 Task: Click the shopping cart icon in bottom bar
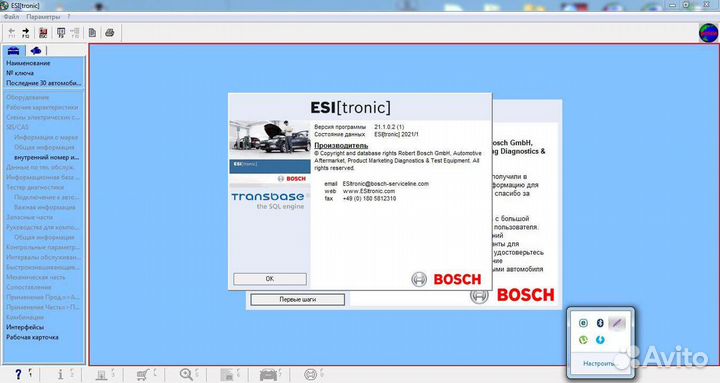(143, 375)
